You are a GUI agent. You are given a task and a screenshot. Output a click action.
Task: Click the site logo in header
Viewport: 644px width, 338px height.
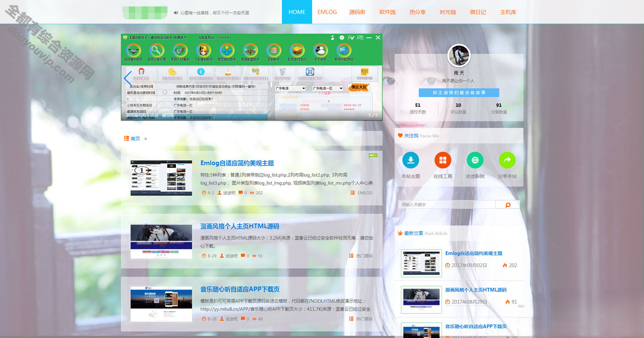(145, 12)
